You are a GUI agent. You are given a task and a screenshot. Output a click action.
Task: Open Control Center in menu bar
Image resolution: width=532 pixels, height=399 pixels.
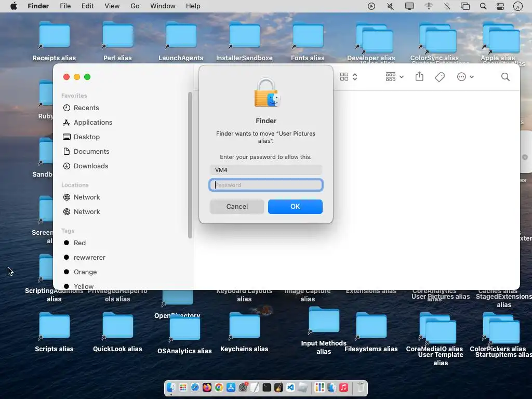point(500,6)
